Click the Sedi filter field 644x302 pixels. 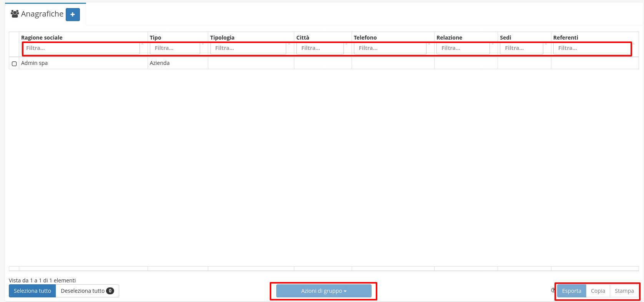click(521, 48)
